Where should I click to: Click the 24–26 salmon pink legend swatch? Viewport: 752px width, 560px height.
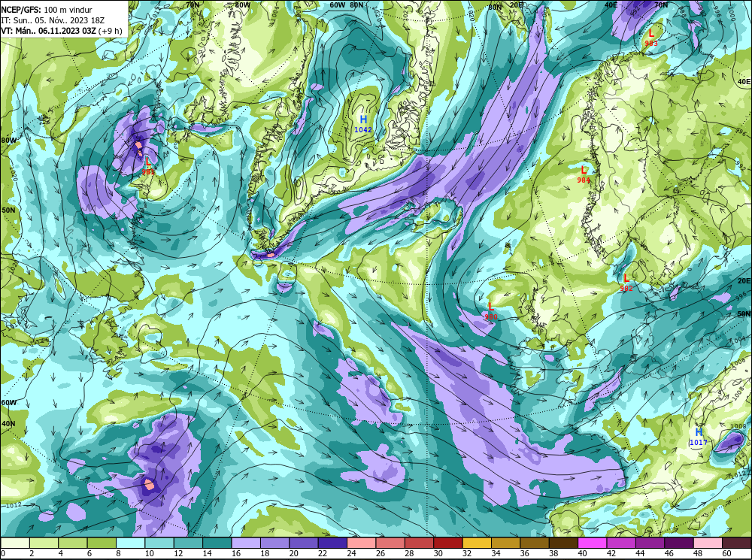[361, 543]
